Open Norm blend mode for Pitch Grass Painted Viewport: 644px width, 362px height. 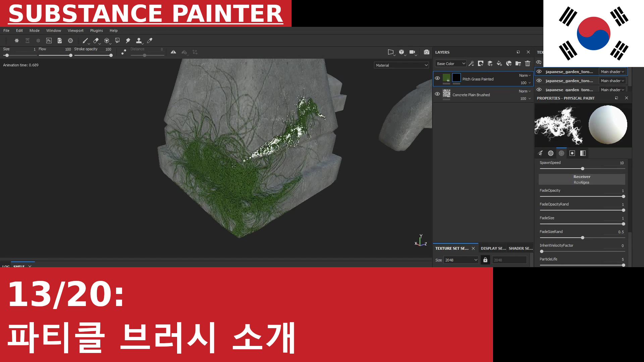click(525, 75)
